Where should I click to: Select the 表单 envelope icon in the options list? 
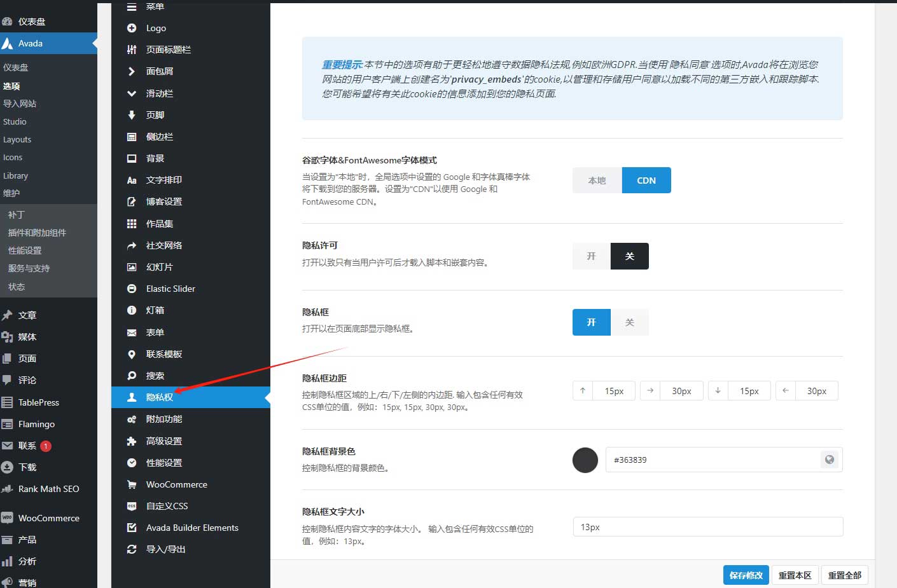[131, 332]
